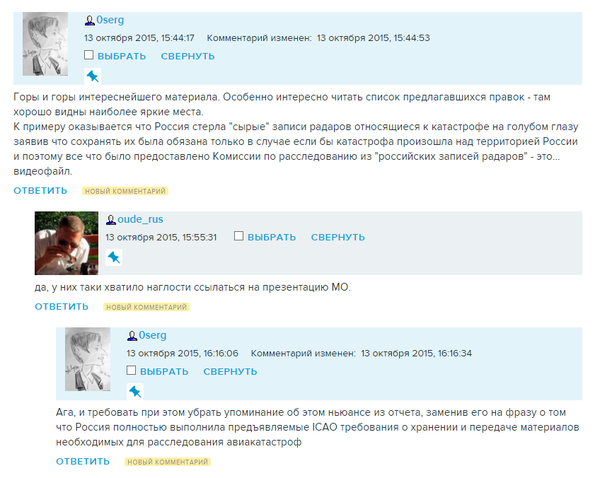
Task: Click НОВЫЙ КОММЕНТАРИЙ badge under oude_rus comment
Action: pyautogui.click(x=146, y=307)
